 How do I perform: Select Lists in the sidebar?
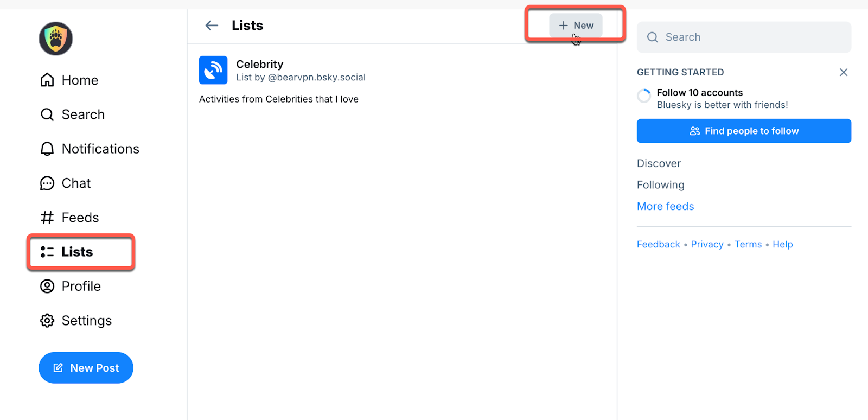point(67,252)
